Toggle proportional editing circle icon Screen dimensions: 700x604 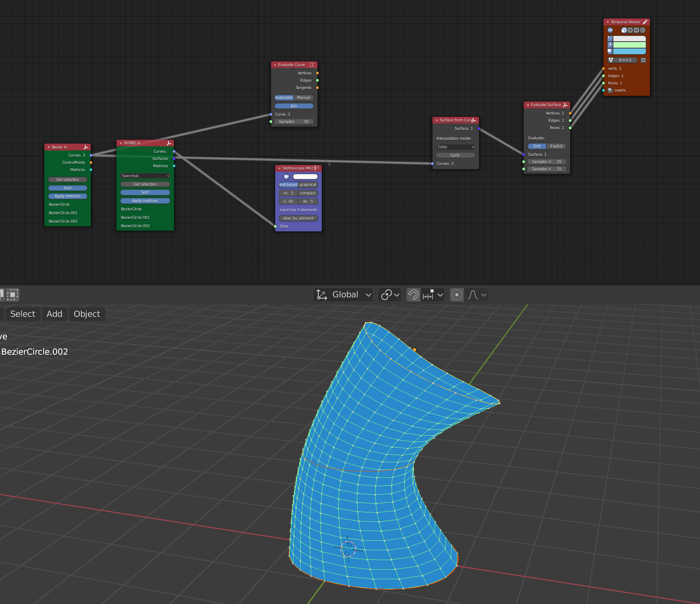pos(456,295)
